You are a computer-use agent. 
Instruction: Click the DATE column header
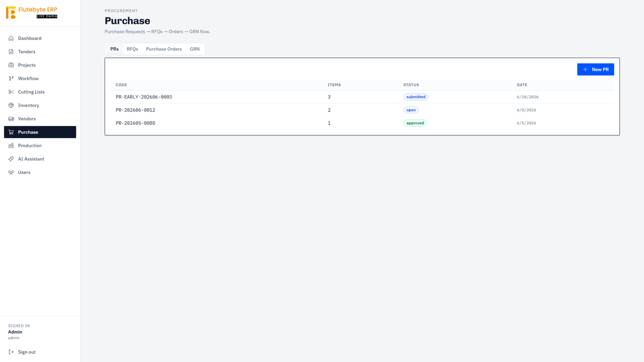522,85
